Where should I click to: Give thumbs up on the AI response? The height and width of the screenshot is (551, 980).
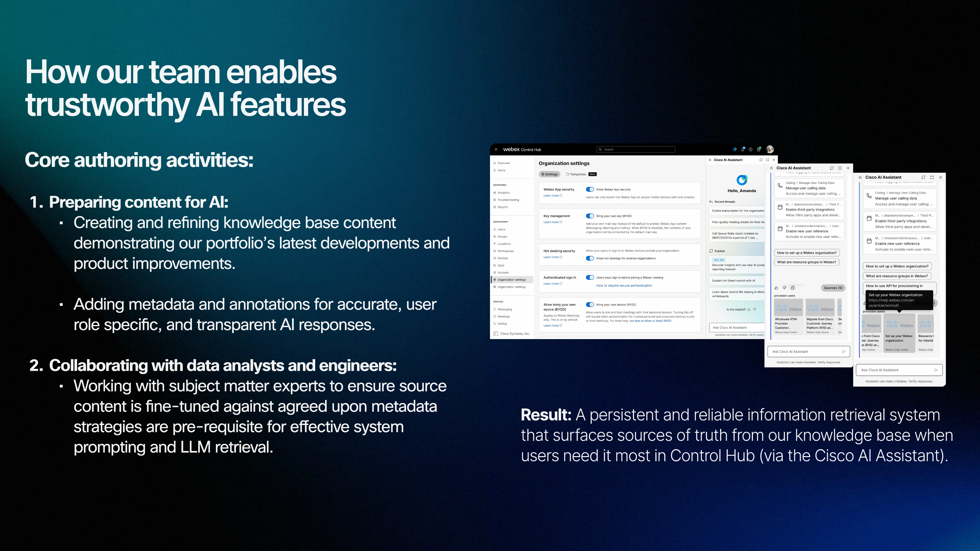pos(776,288)
